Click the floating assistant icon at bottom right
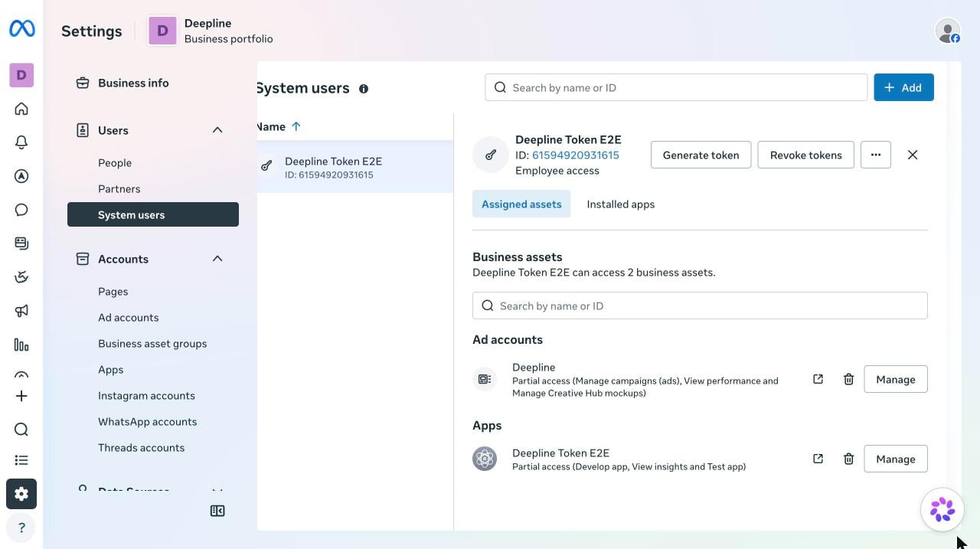 tap(942, 509)
